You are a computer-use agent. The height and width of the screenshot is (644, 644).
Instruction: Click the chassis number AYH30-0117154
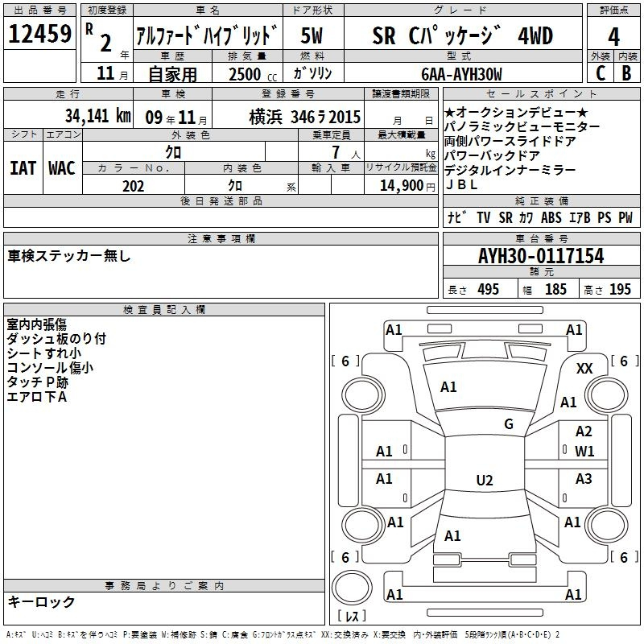(540, 256)
